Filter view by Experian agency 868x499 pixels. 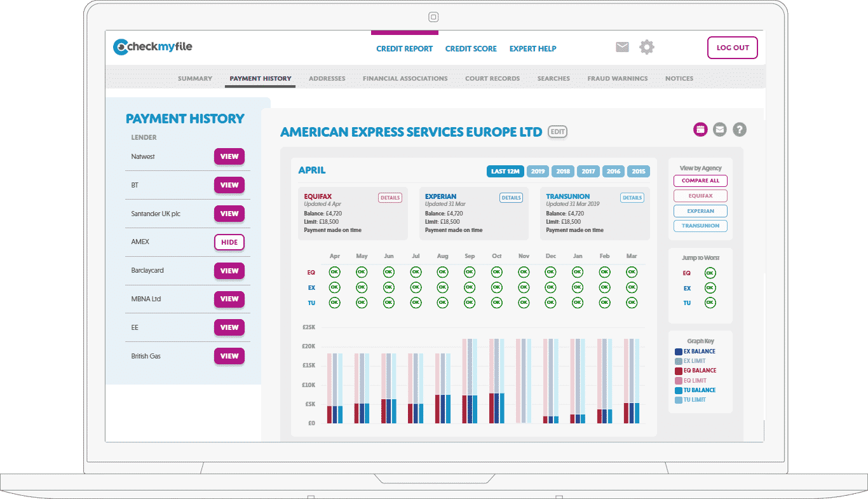point(700,211)
